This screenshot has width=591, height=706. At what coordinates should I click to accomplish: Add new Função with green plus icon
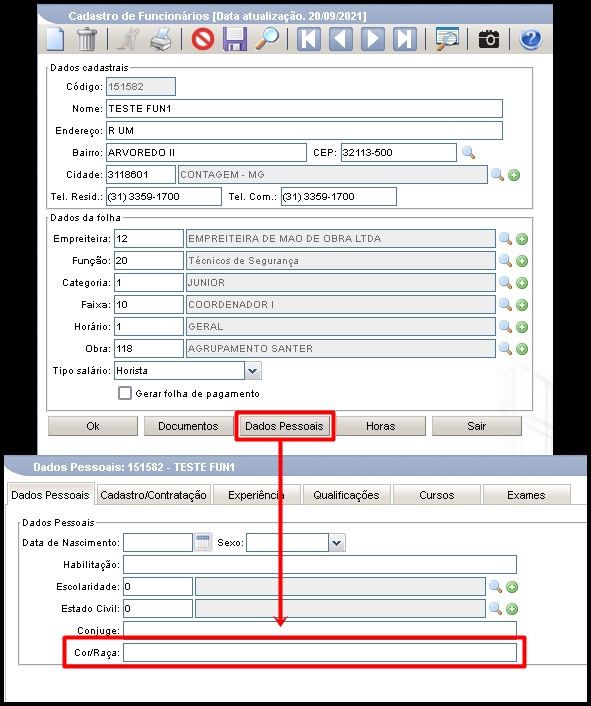522,261
